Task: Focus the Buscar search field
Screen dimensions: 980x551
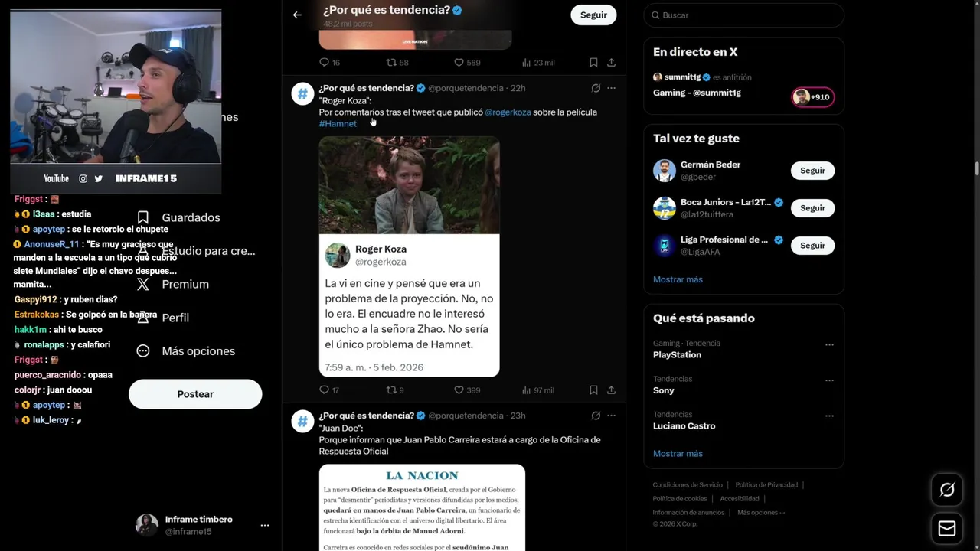Action: coord(743,15)
